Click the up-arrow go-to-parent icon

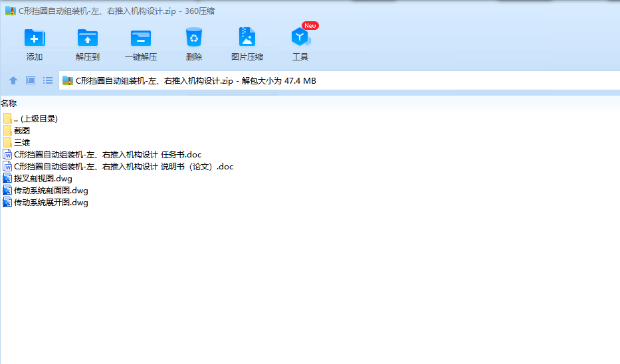coord(13,80)
